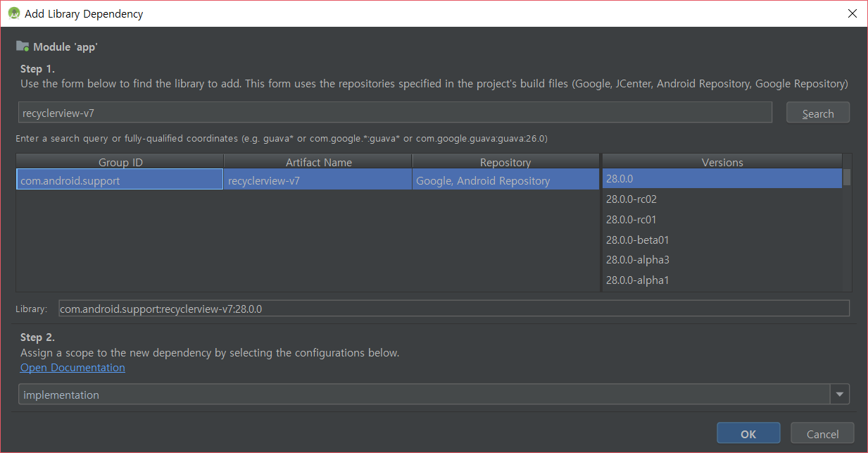Select the com.android.support group ID cell
Screen dimensions: 868x453
tap(120, 180)
